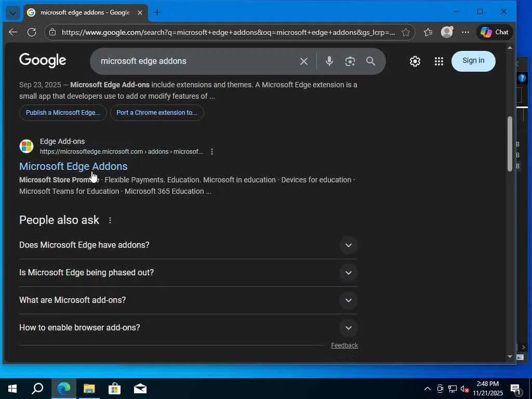Show hidden system tray icons
532x399 pixels.
click(428, 389)
